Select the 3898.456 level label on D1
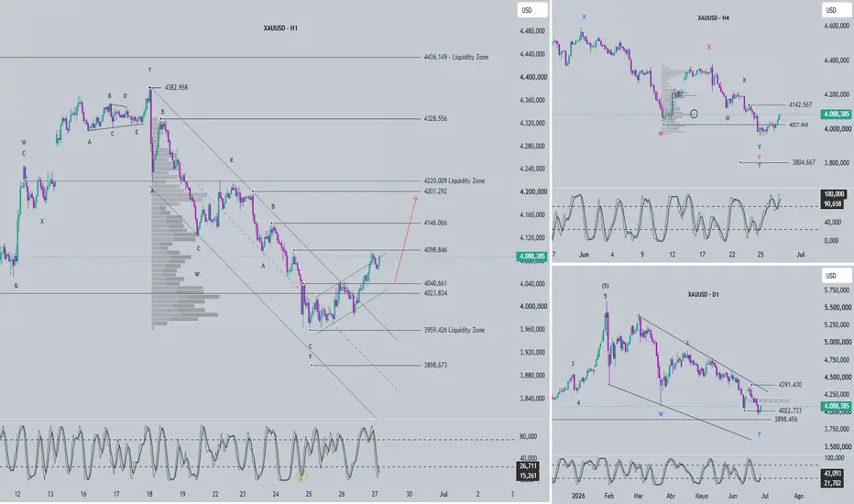Image resolution: width=854 pixels, height=504 pixels. (x=786, y=420)
